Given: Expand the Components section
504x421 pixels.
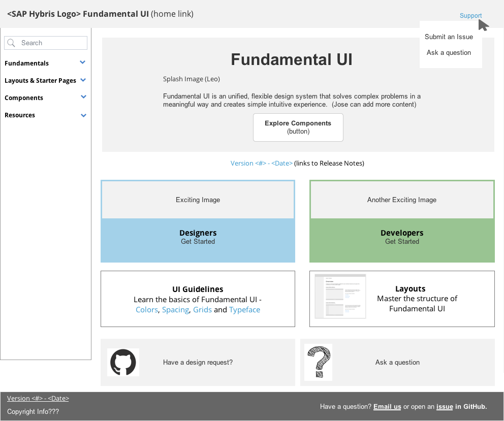Looking at the screenshot, I should pos(83,97).
